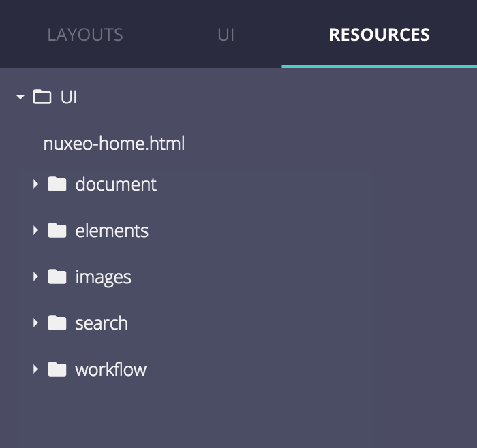Screen dimensions: 477x448
Task: Expand the search folder arrow
Action: click(x=36, y=323)
